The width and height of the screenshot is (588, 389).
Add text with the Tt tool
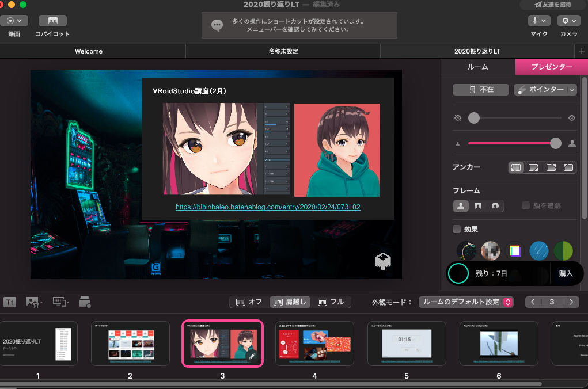point(10,302)
